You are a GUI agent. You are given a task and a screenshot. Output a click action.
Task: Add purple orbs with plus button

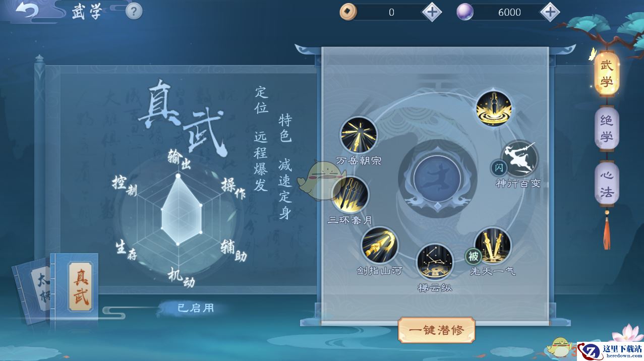[x=550, y=12]
